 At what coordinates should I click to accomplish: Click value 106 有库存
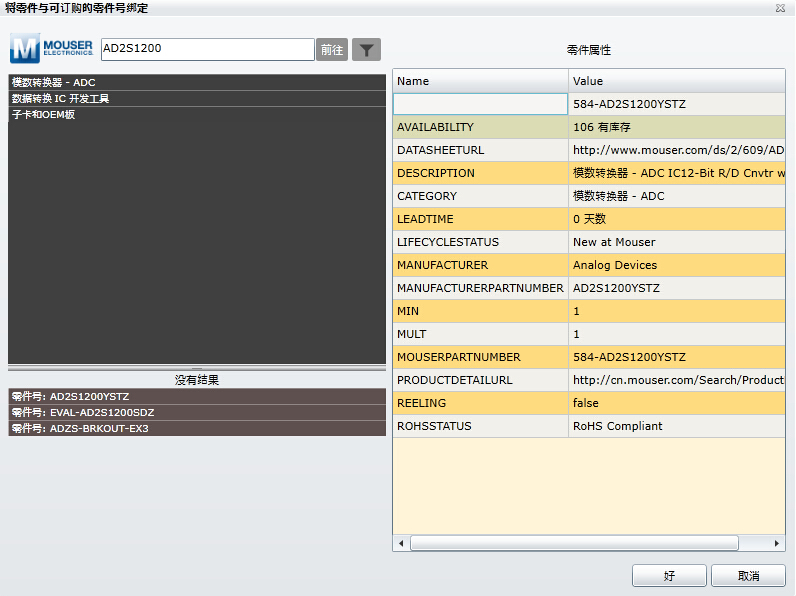[x=602, y=127]
